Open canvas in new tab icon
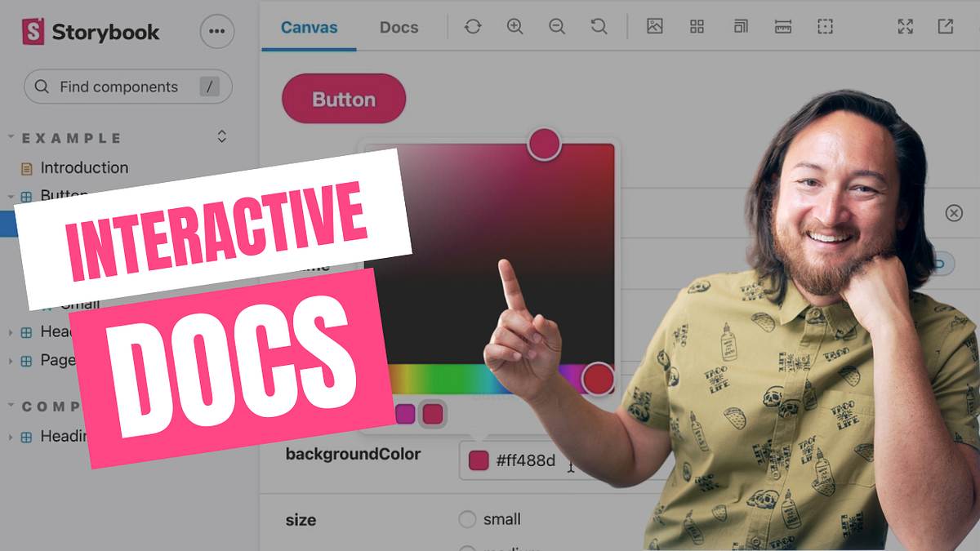This screenshot has height=551, width=980. coord(945,27)
